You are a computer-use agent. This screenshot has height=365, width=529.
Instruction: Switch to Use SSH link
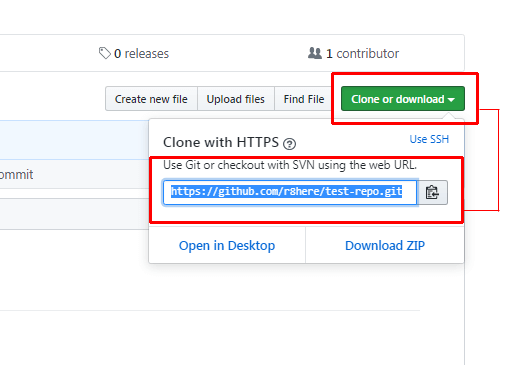(x=429, y=139)
